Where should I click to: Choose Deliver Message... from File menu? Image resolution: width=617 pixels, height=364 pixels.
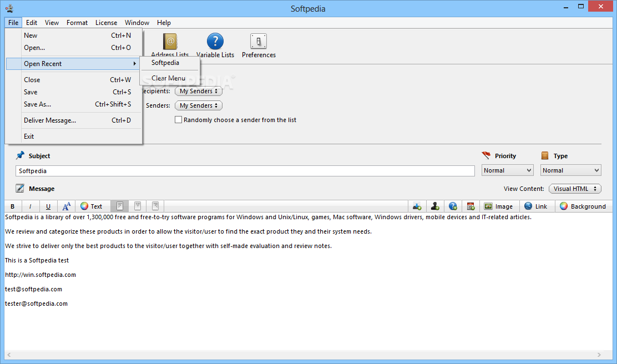74,120
